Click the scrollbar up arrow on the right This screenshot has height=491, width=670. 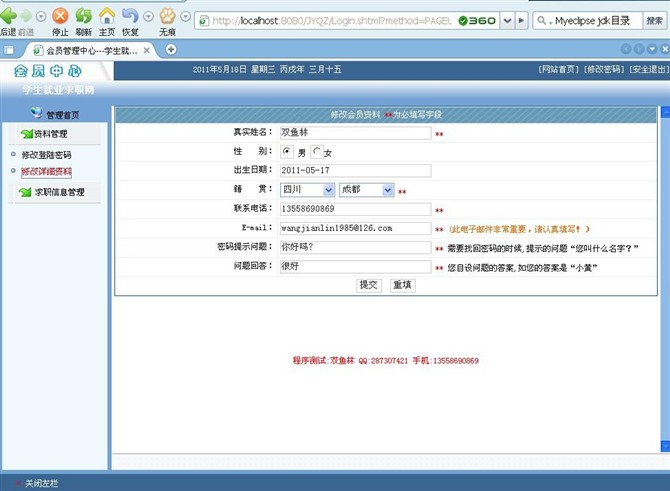[x=665, y=112]
